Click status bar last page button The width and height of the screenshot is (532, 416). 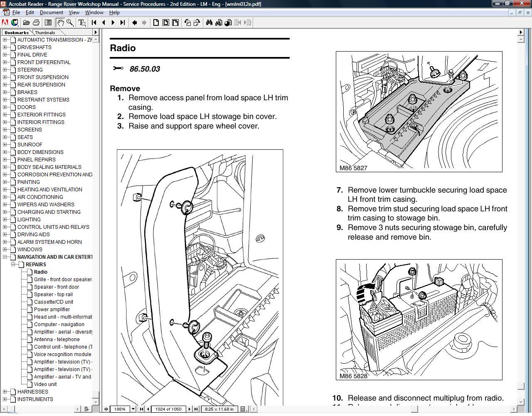pyautogui.click(x=196, y=409)
